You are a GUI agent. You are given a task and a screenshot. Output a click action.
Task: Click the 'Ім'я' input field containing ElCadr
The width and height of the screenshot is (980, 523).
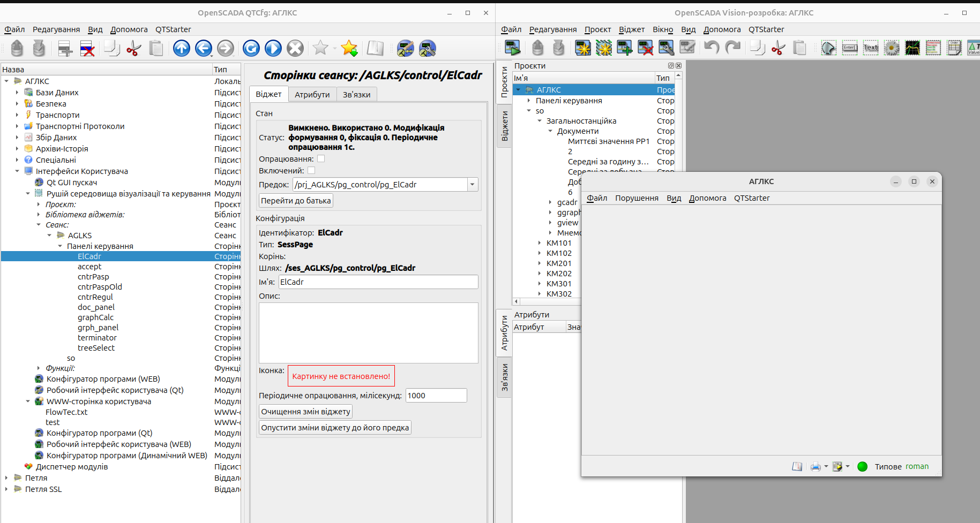click(x=378, y=282)
